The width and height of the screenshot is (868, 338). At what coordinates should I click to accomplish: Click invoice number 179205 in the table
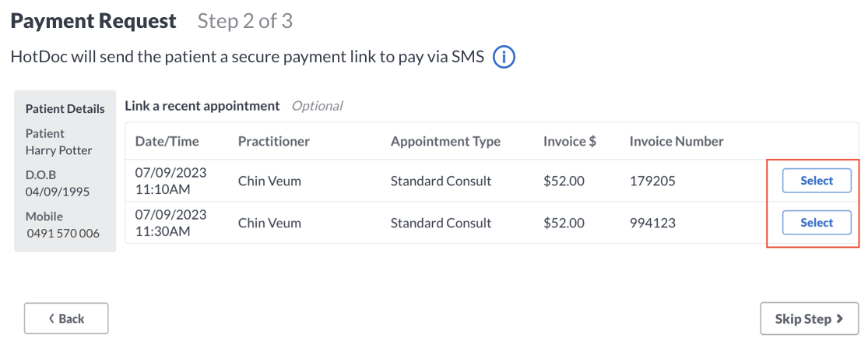[652, 181]
